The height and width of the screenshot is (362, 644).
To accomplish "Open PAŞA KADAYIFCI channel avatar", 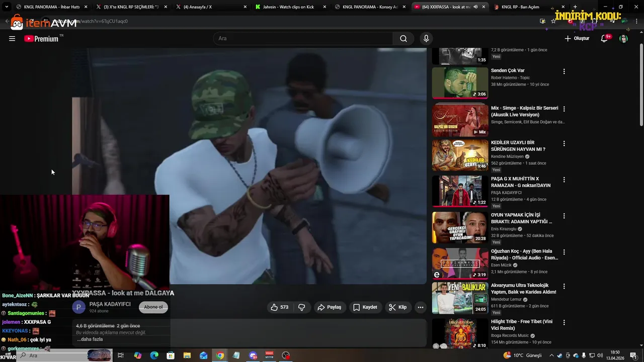I will [x=79, y=307].
